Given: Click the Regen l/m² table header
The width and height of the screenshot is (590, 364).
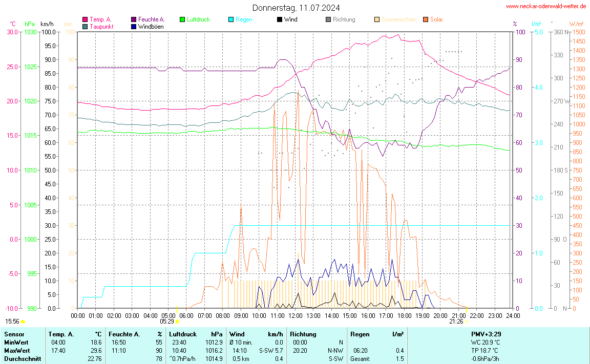Looking at the screenshot, I should 377,334.
